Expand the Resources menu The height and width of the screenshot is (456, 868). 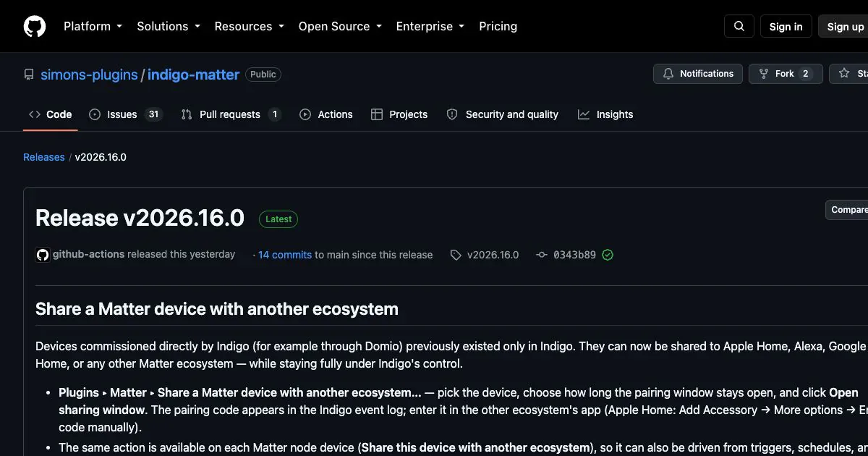point(249,26)
